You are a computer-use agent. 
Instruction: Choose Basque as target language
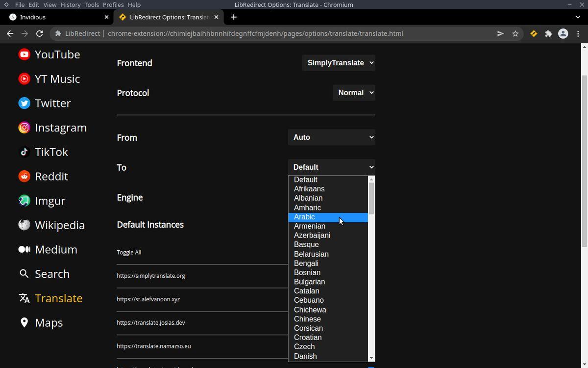pyautogui.click(x=328, y=245)
